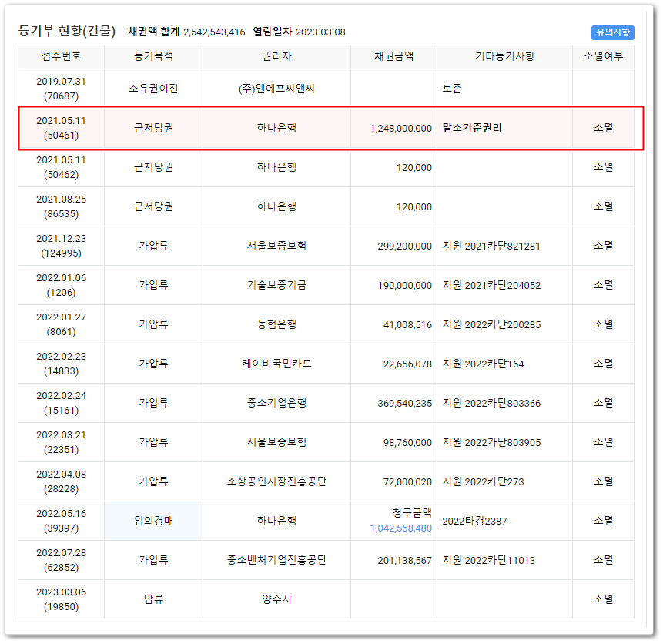The width and height of the screenshot is (663, 644).
Task: Click receipt number 2021.05.11 (50462)
Action: (62, 167)
